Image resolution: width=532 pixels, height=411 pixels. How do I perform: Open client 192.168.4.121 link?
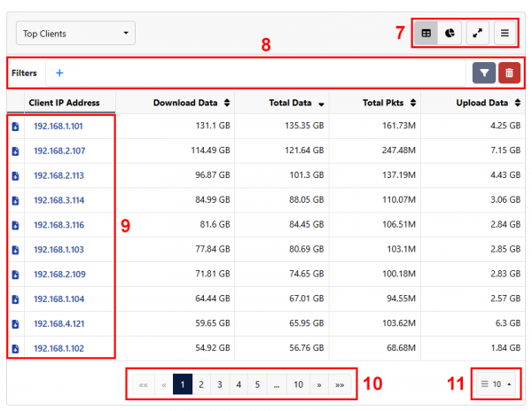pyautogui.click(x=59, y=323)
